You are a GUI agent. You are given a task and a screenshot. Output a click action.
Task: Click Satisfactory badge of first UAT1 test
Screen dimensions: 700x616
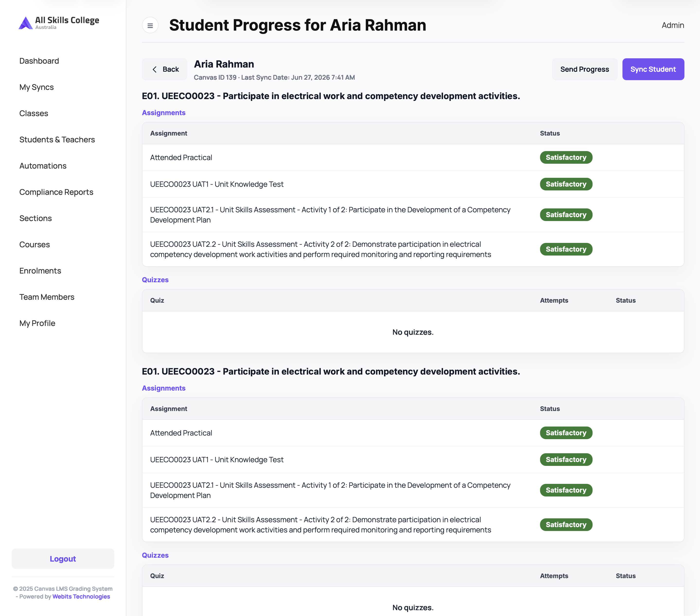coord(566,184)
